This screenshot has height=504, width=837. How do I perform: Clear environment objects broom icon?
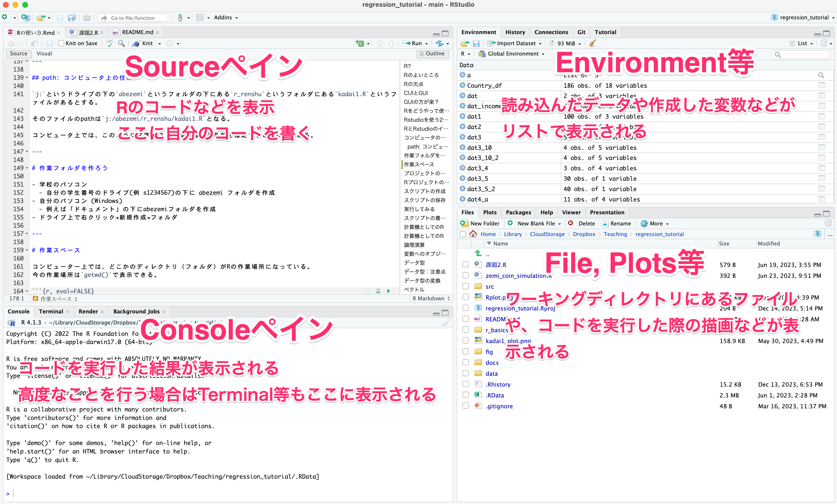[592, 43]
